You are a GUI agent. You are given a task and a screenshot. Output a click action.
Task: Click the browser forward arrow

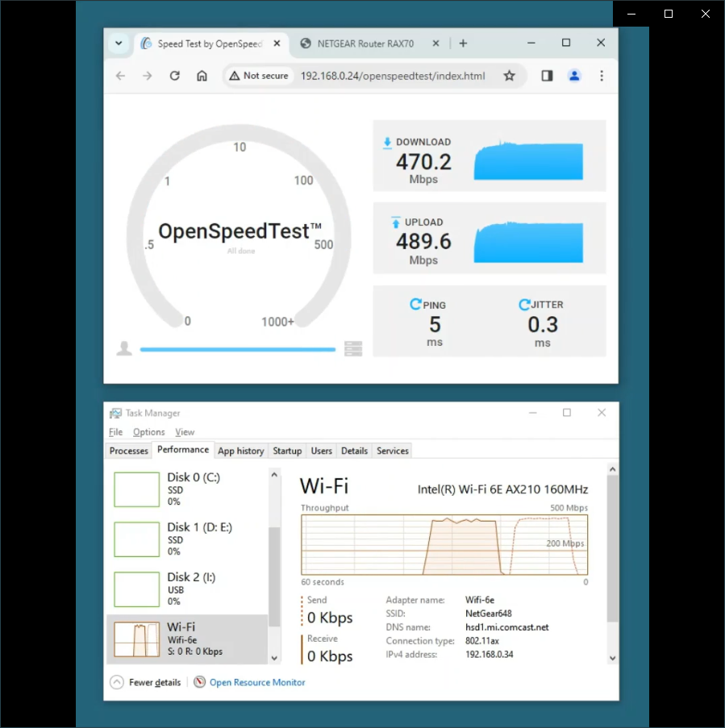click(x=148, y=76)
